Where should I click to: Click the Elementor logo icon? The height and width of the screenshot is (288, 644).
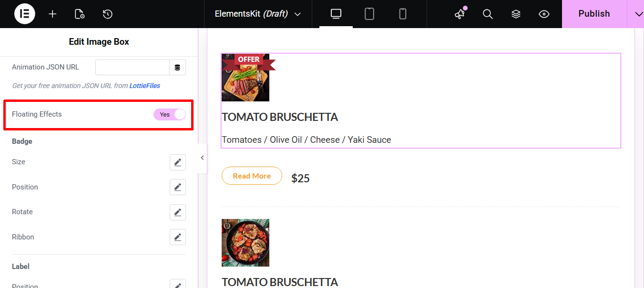point(24,14)
